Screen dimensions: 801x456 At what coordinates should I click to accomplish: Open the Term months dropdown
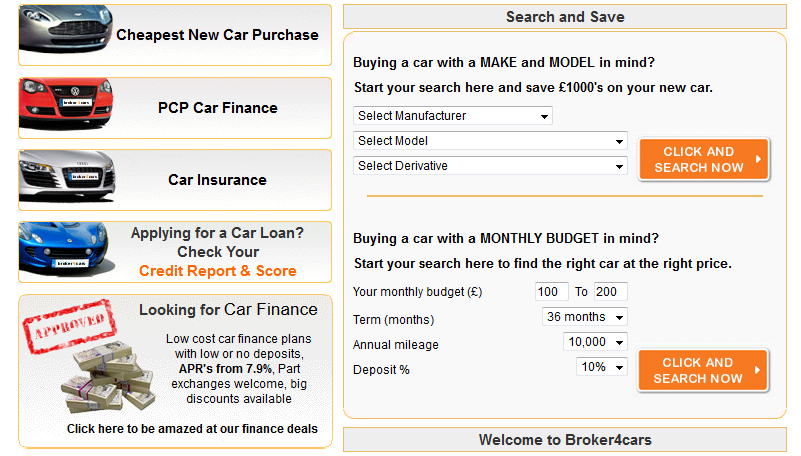click(x=585, y=317)
